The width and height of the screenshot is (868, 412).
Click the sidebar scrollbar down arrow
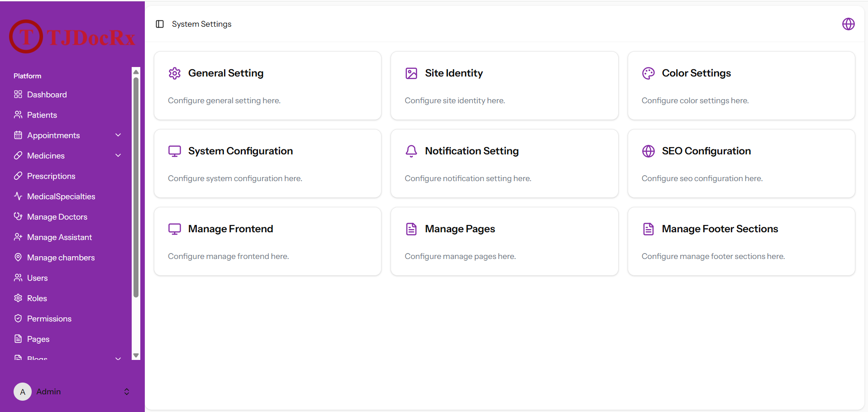[x=136, y=356]
